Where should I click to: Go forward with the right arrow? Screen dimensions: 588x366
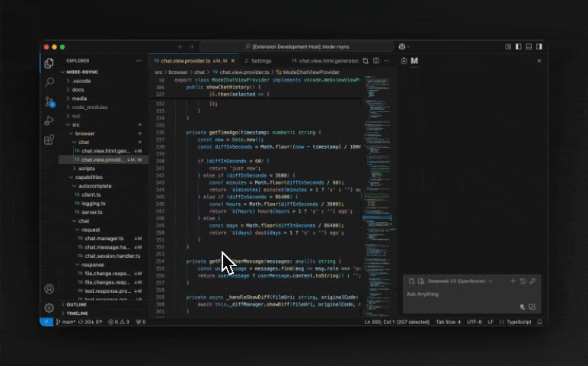click(191, 47)
